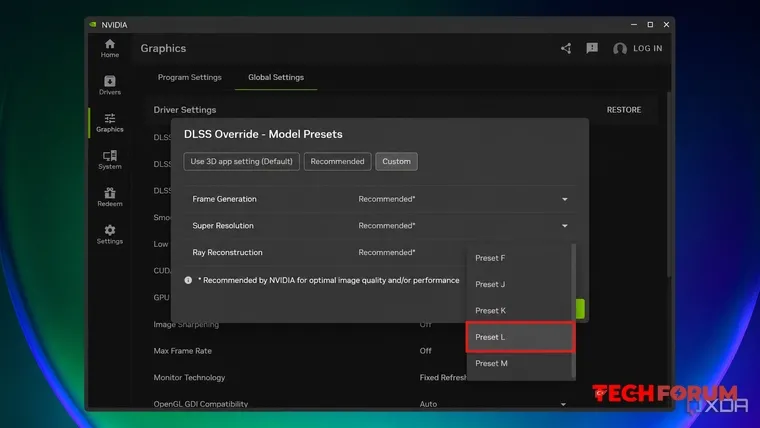Click the Driver Settings heading

(x=185, y=110)
